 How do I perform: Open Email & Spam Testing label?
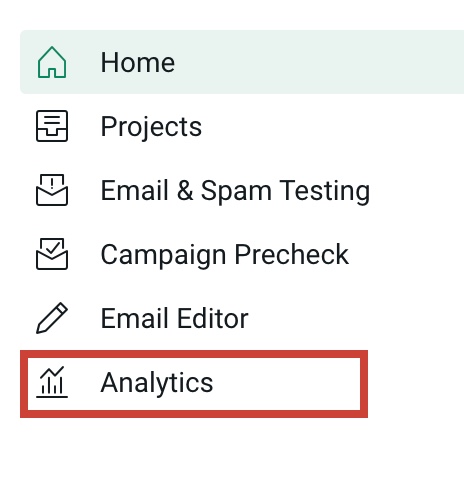pyautogui.click(x=235, y=191)
